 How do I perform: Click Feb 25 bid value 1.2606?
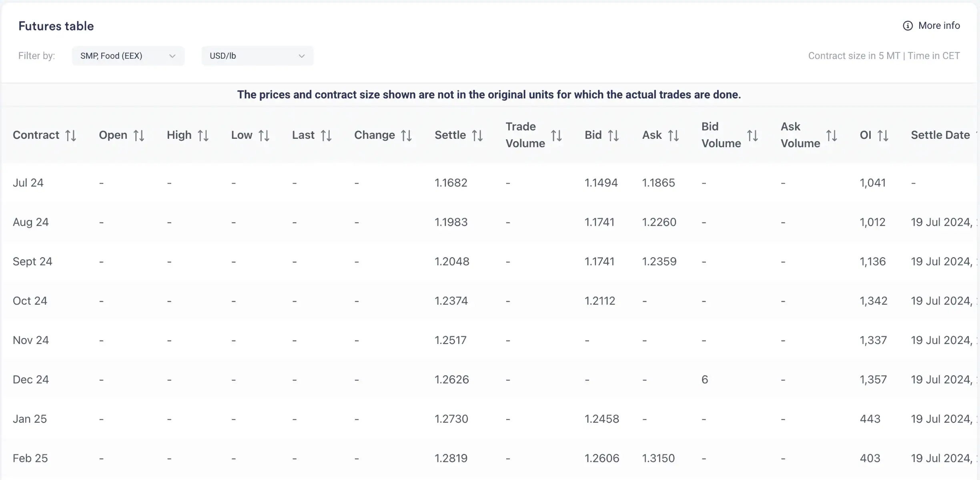click(602, 458)
